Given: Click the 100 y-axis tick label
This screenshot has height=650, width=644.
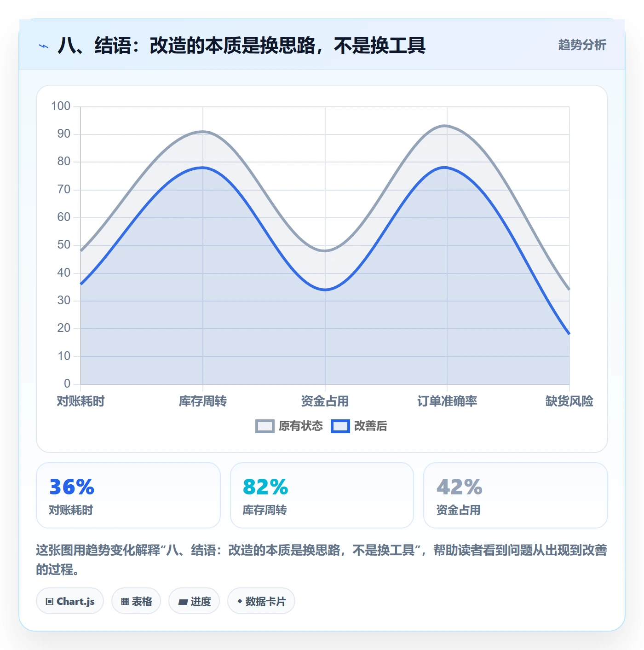Looking at the screenshot, I should 61,106.
